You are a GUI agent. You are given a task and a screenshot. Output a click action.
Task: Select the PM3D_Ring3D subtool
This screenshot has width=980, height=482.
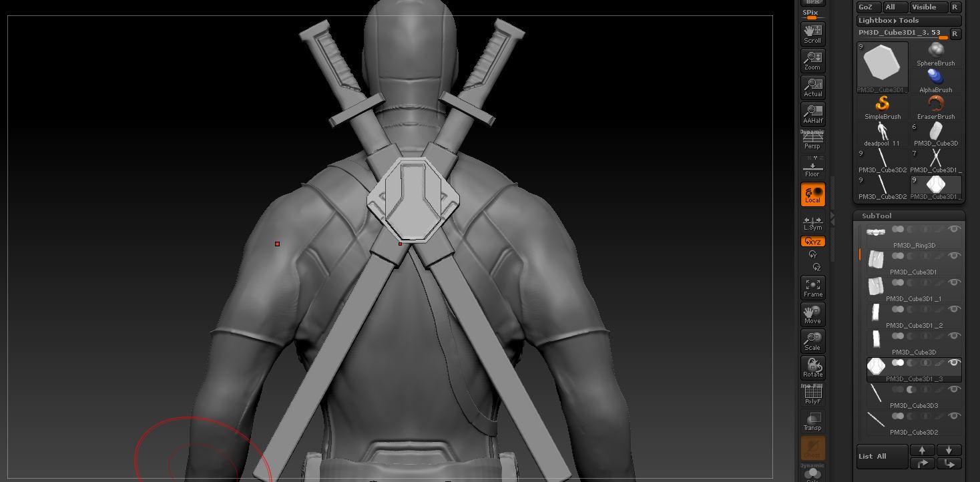coord(914,236)
